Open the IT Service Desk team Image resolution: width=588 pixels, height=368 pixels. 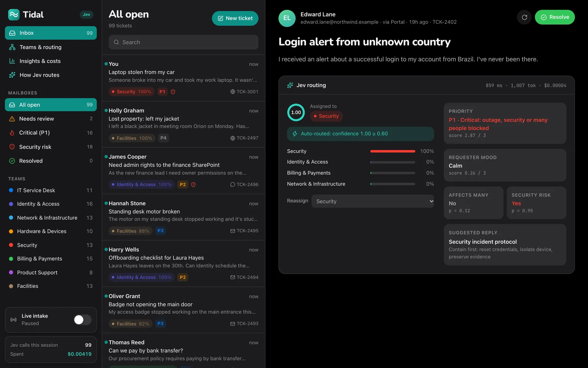tap(51, 190)
